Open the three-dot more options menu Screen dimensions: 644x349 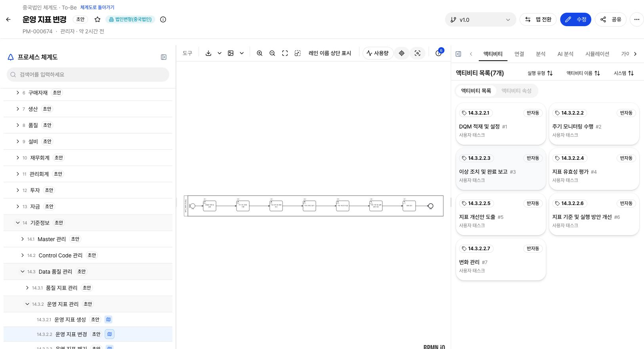(x=636, y=19)
